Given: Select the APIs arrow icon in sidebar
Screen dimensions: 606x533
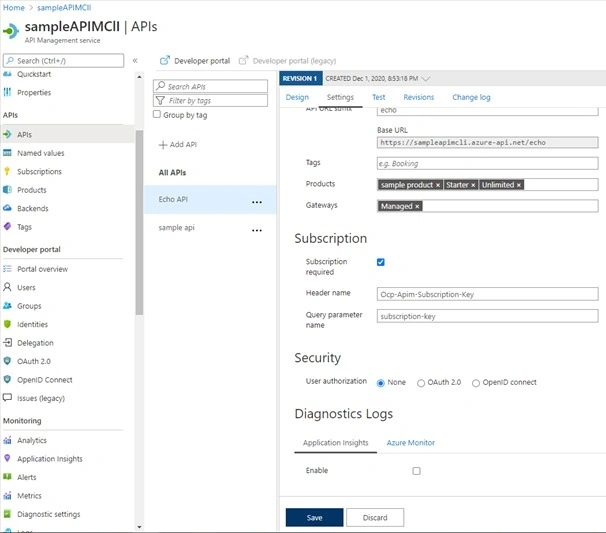Looking at the screenshot, I should (7, 135).
